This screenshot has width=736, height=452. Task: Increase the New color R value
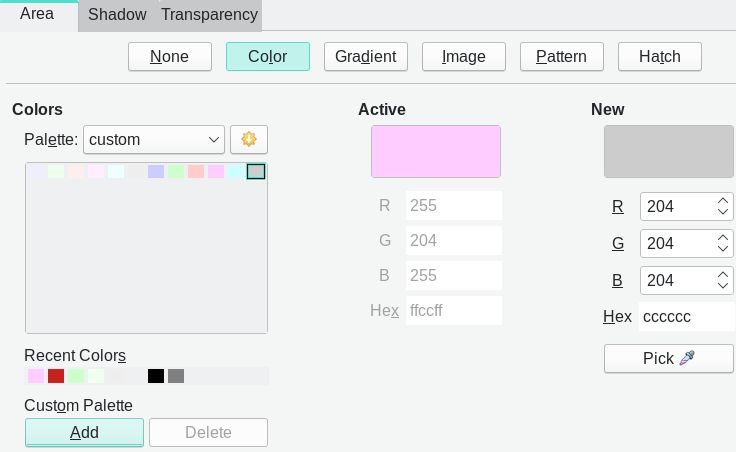(723, 201)
